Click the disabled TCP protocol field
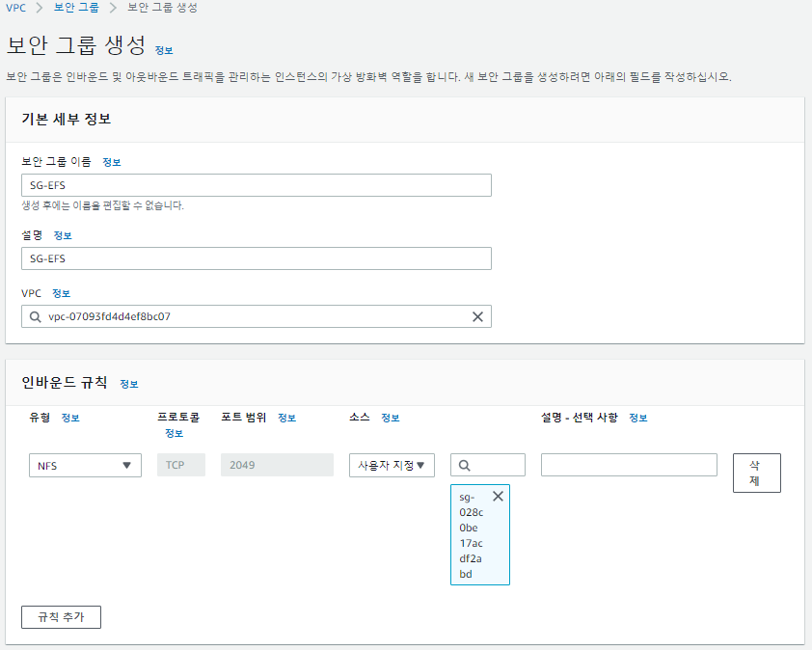Screen dimensions: 812x650 click(x=181, y=465)
